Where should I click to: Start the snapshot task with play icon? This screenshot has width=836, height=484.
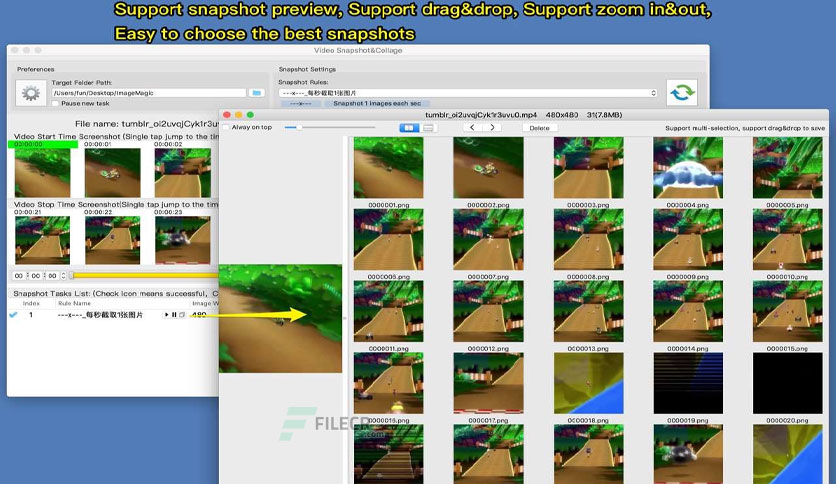point(166,315)
